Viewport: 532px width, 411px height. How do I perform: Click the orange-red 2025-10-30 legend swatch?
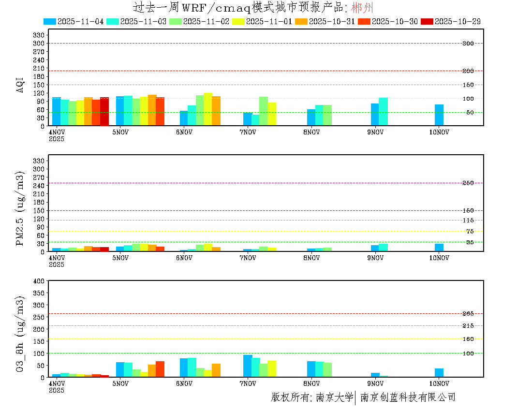point(364,21)
